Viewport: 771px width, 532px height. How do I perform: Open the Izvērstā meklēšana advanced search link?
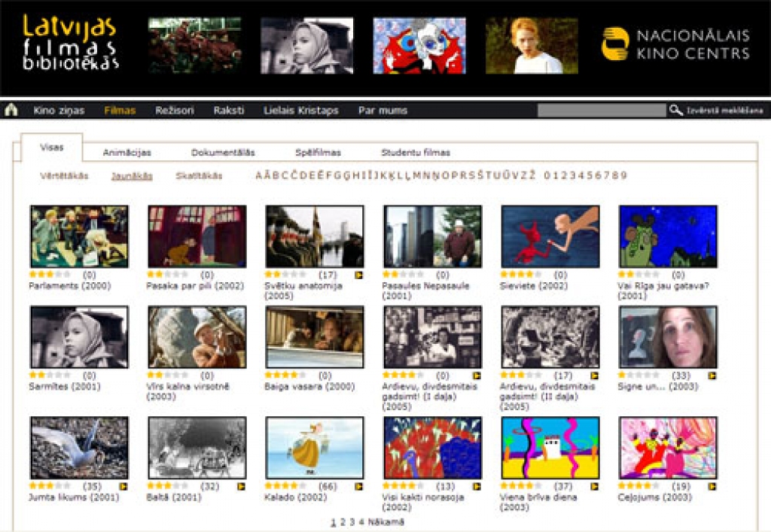[x=724, y=111]
